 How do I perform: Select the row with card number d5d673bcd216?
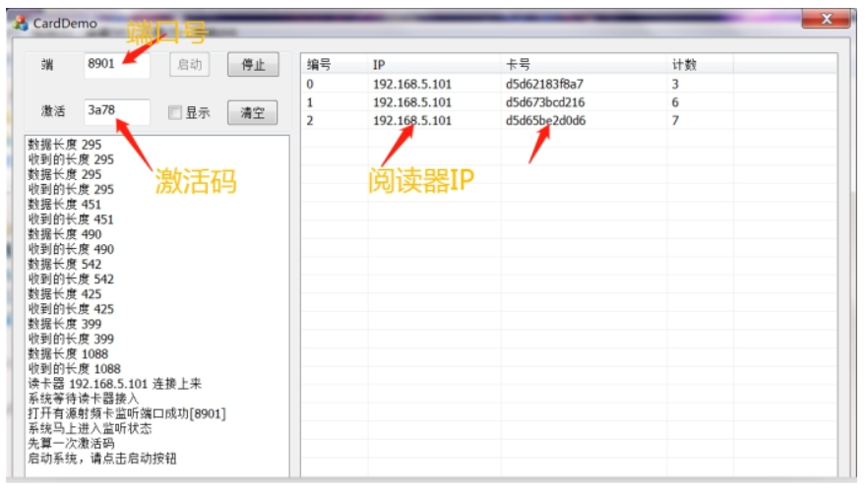pyautogui.click(x=544, y=102)
